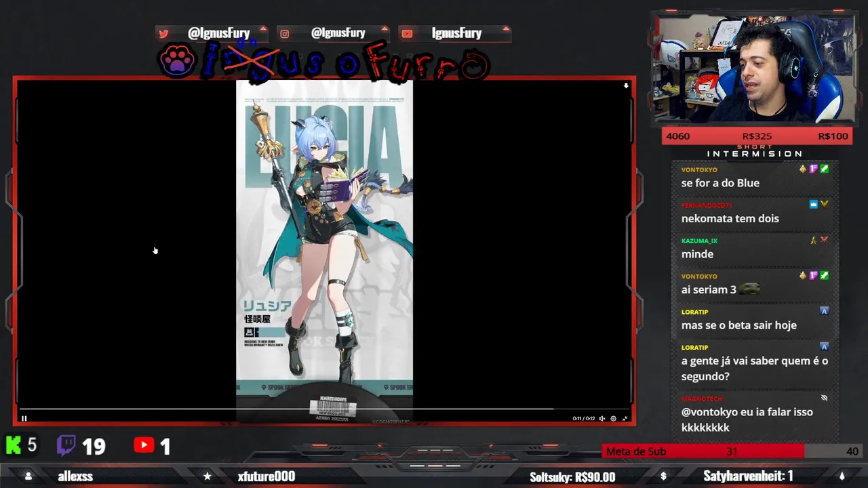Open the video player settings gear
868x488 pixels.
613,418
